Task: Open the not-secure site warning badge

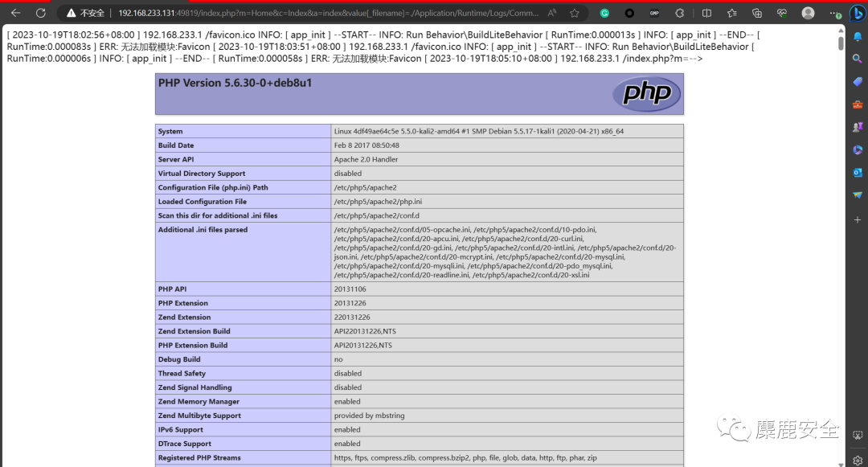Action: [x=86, y=13]
